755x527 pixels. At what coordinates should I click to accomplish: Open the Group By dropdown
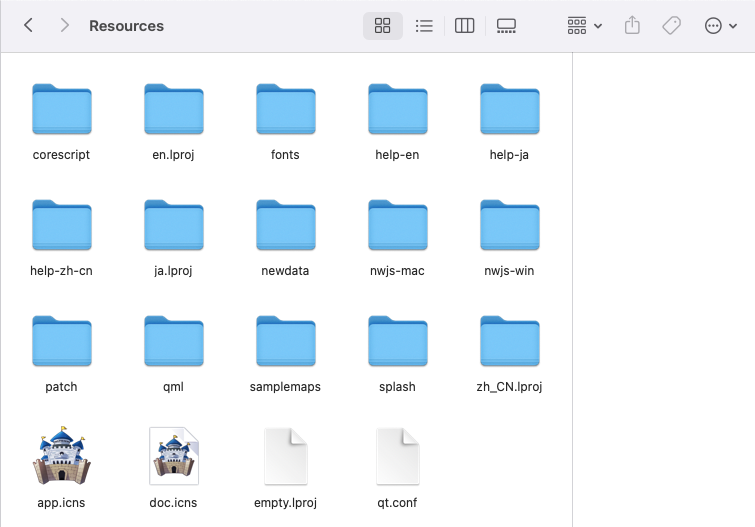tap(584, 26)
